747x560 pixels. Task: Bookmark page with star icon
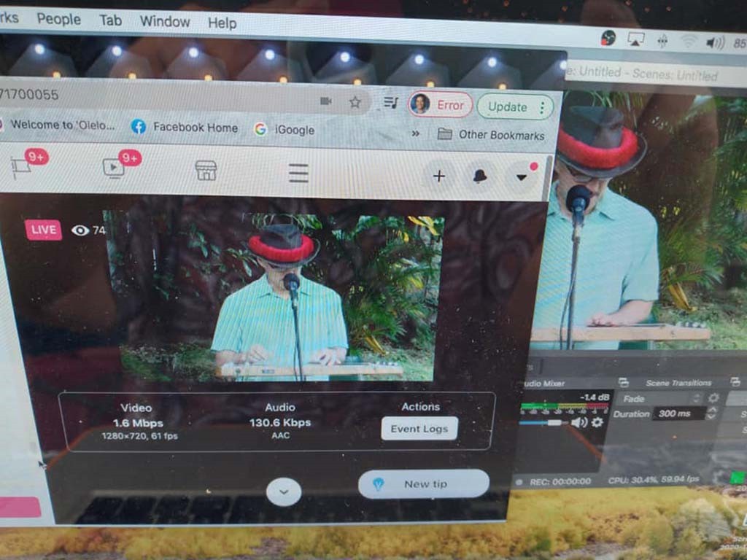pyautogui.click(x=355, y=102)
